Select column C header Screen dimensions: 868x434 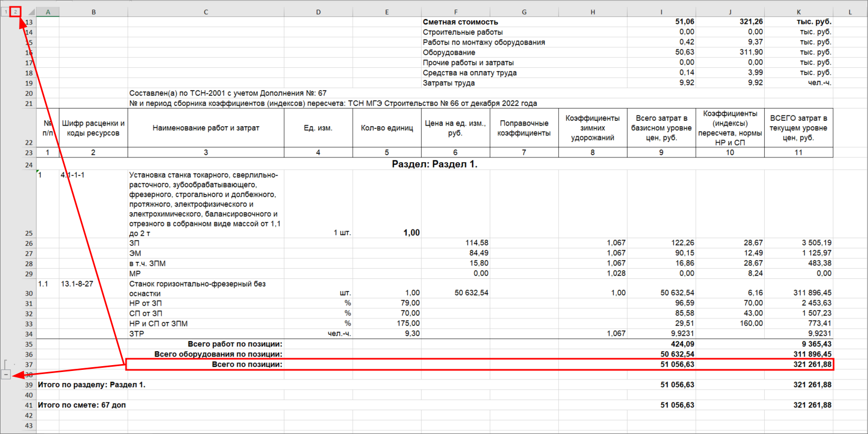pos(205,12)
